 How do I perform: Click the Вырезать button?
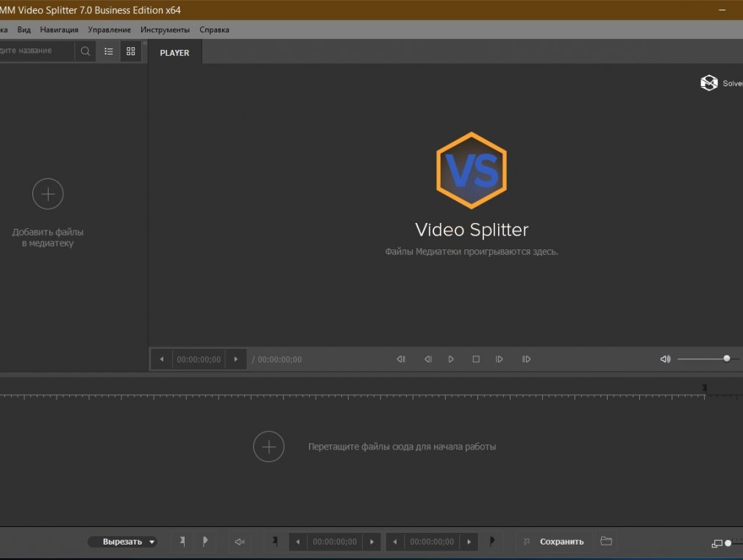pyautogui.click(x=122, y=542)
